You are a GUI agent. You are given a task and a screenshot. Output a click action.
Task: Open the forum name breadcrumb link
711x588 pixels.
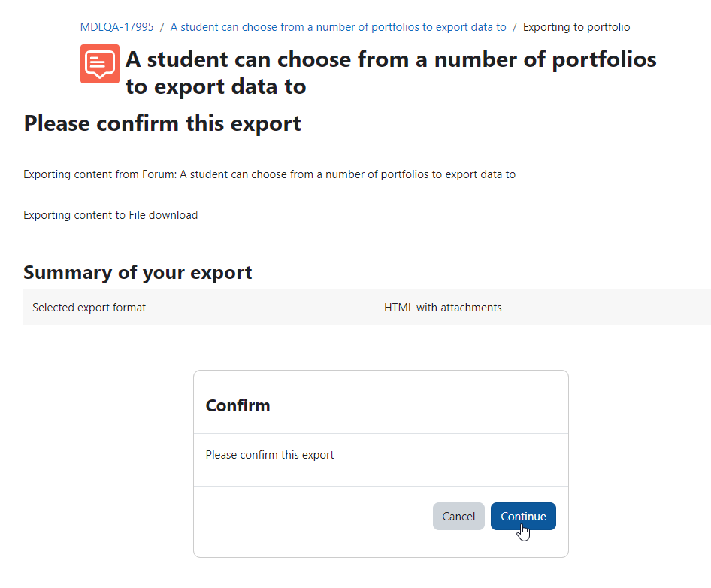[x=337, y=27]
